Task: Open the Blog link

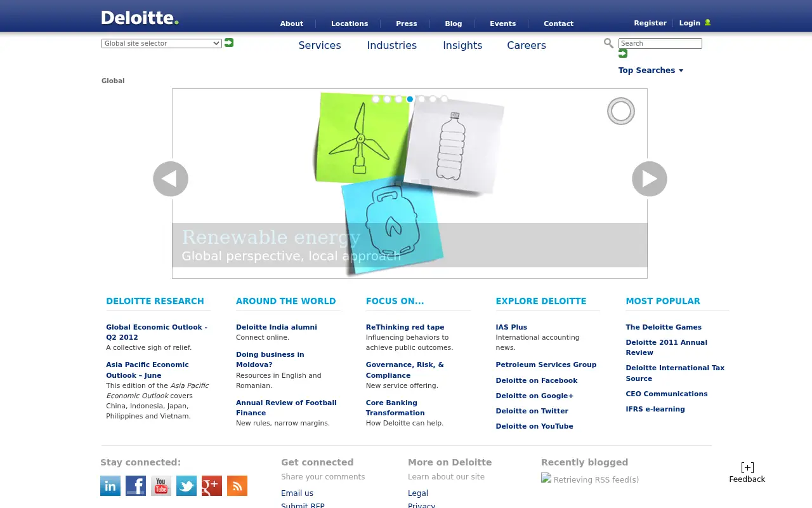Action: click(x=454, y=23)
